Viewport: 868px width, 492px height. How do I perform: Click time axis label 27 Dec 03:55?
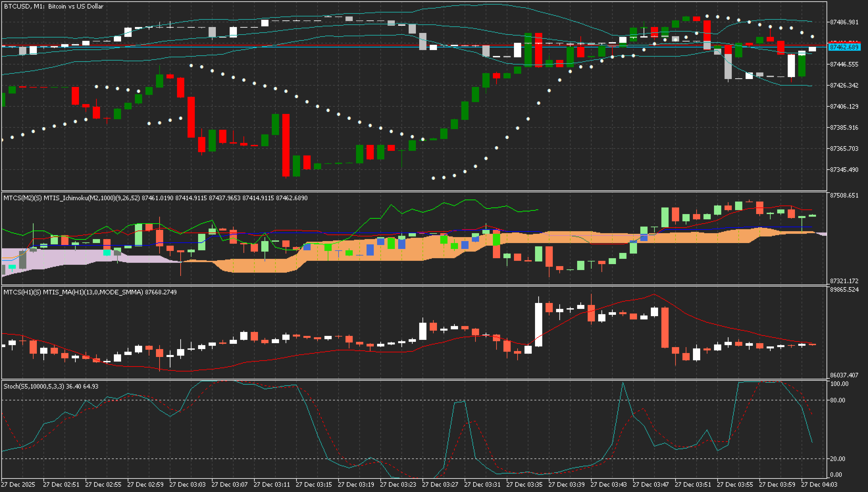[735, 485]
